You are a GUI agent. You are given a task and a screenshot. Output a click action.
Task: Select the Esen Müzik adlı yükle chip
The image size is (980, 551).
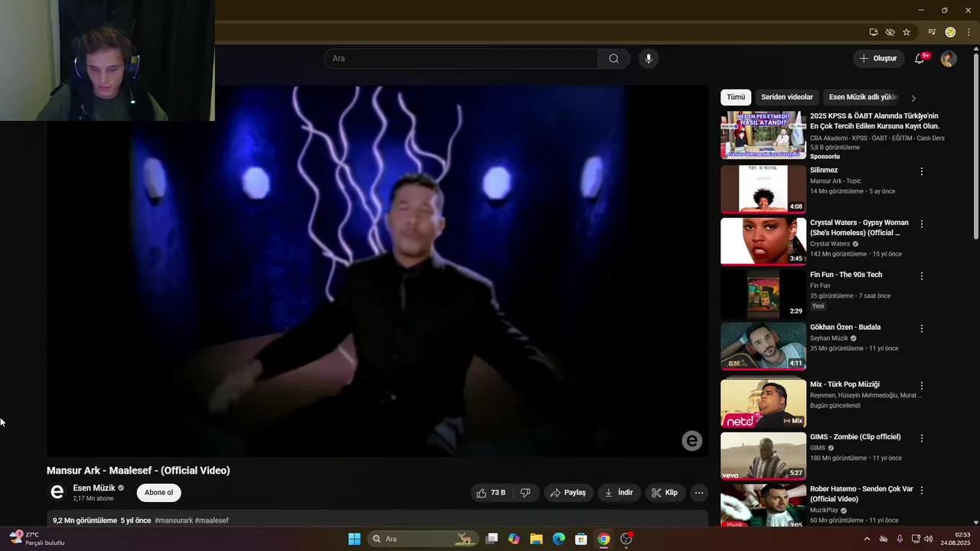pyautogui.click(x=863, y=97)
